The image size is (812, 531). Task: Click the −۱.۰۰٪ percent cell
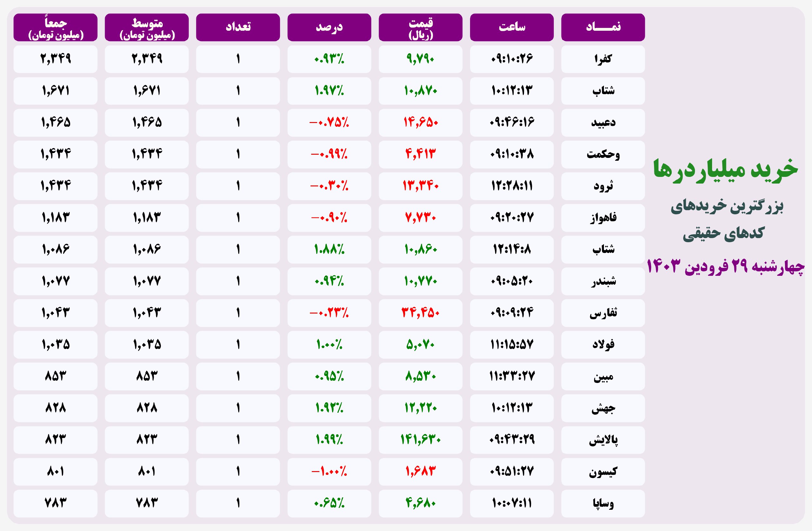(329, 471)
